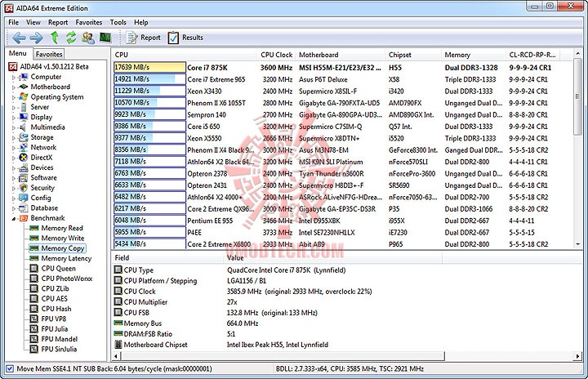Image resolution: width=588 pixels, height=379 pixels.
Task: Open the Help menu
Action: click(x=141, y=23)
